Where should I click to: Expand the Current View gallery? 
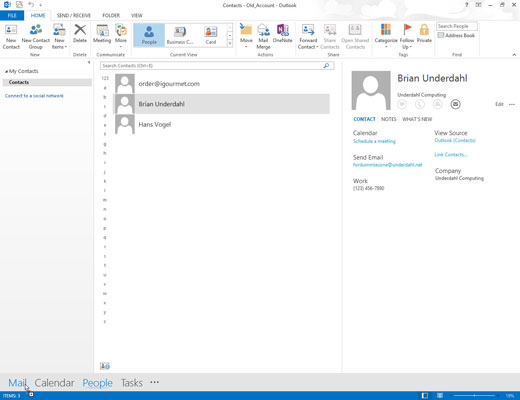coord(230,43)
